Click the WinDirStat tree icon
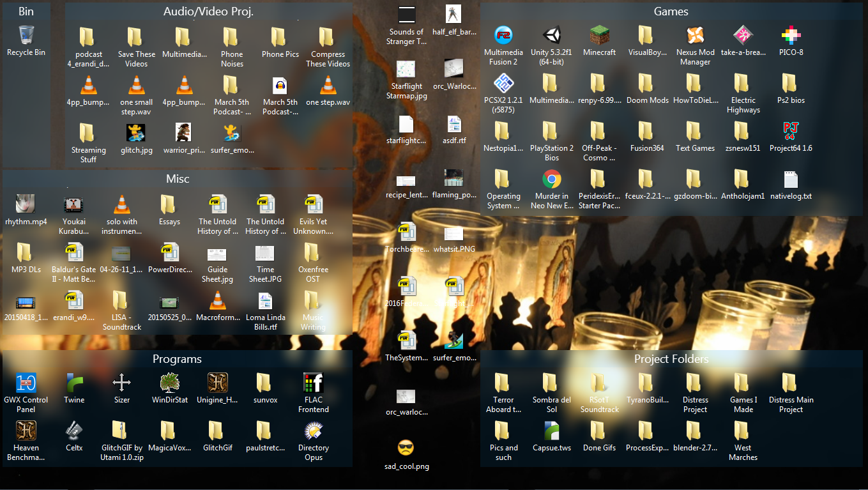 tap(169, 383)
